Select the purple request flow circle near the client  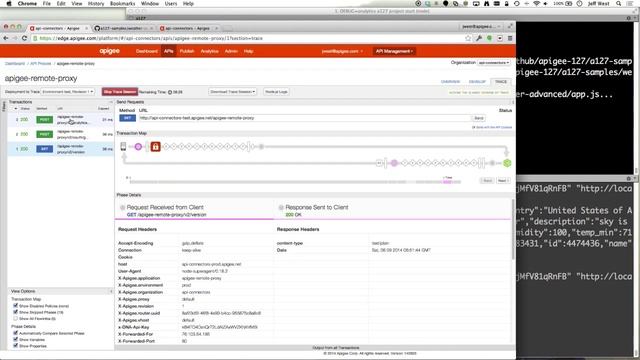click(138, 147)
